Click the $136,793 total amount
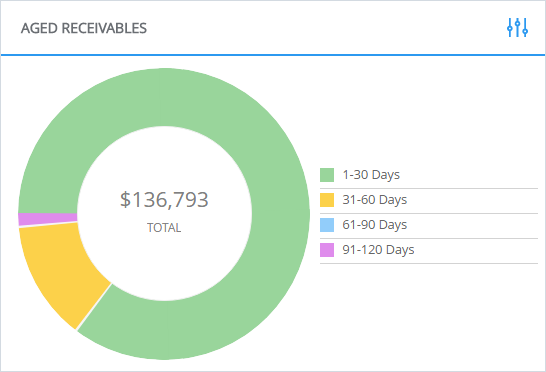546x372 pixels. [164, 200]
